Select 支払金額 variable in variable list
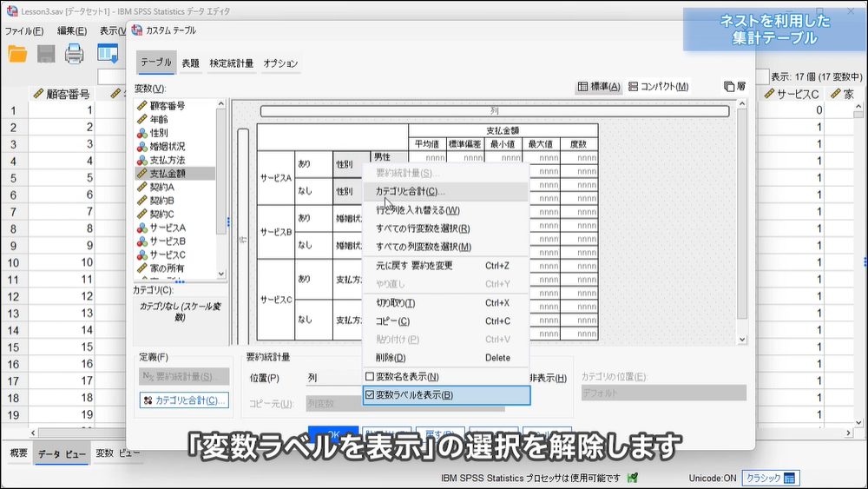This screenshot has width=868, height=489. tap(176, 174)
